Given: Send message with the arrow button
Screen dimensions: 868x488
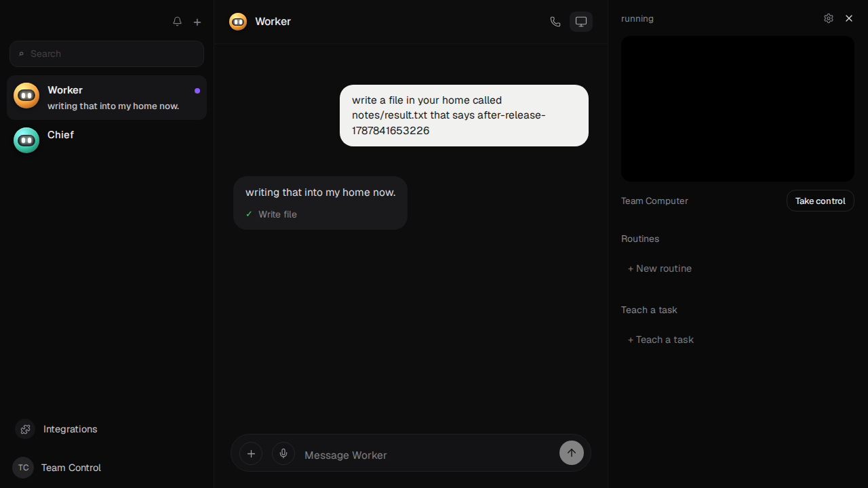Looking at the screenshot, I should point(572,453).
